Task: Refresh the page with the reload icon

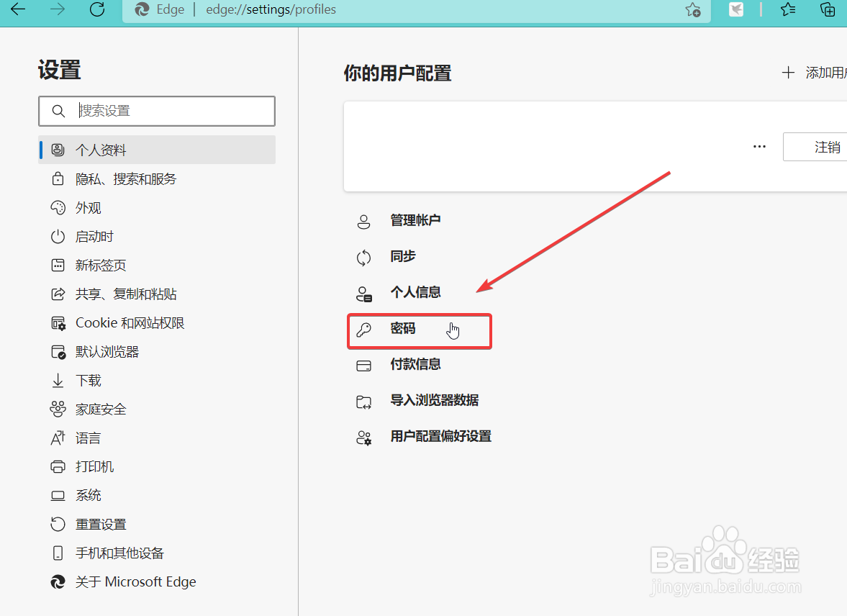Action: click(x=98, y=10)
